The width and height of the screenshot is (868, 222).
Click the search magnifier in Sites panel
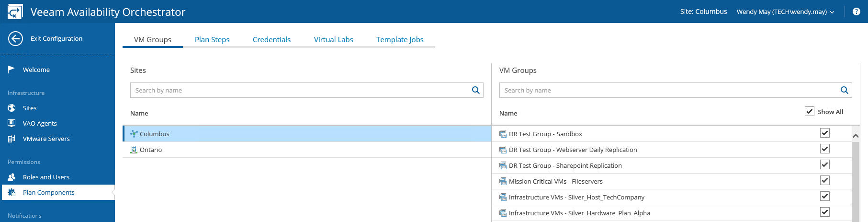point(475,90)
